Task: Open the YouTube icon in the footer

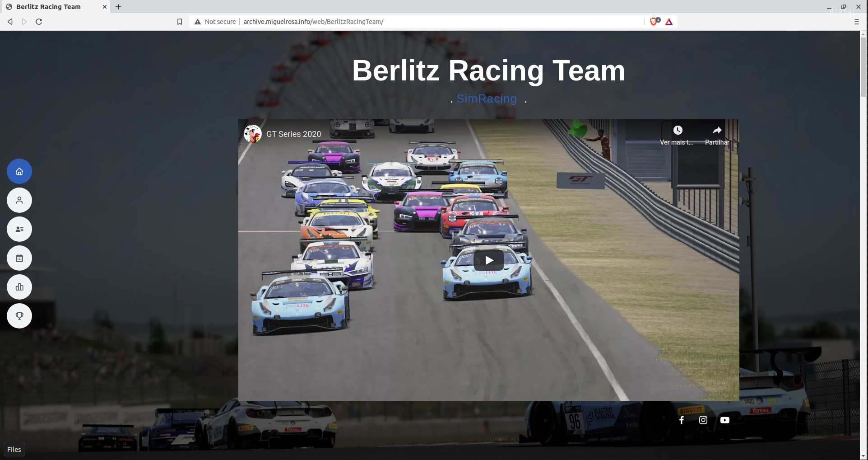Action: (724, 420)
